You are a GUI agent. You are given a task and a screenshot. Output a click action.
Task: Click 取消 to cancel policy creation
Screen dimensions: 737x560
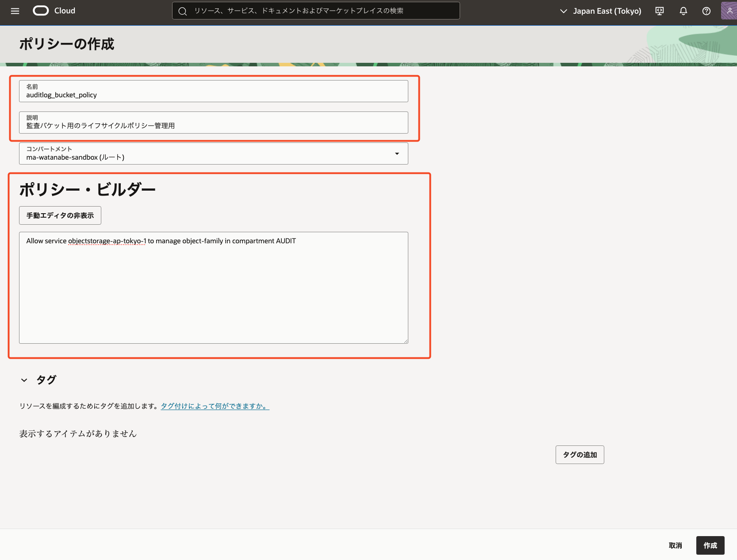(x=675, y=545)
